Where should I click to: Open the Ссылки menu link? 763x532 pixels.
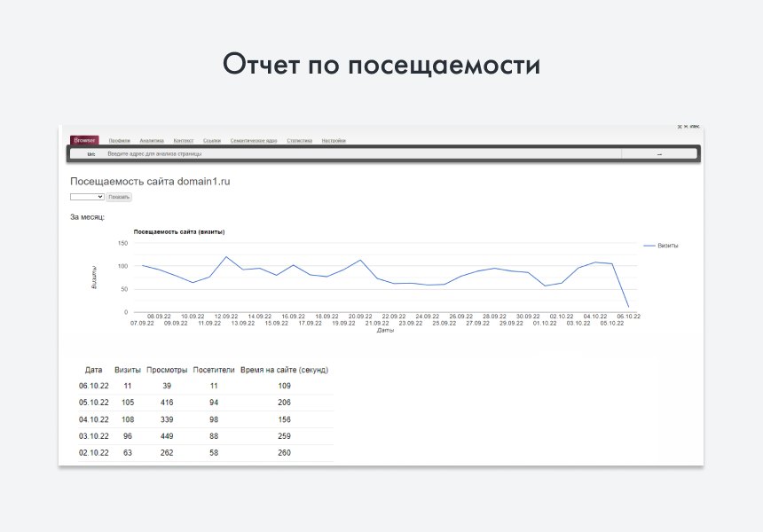click(x=212, y=141)
